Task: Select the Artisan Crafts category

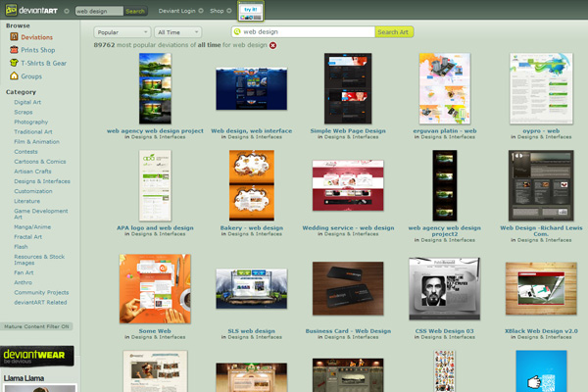Action: [32, 171]
